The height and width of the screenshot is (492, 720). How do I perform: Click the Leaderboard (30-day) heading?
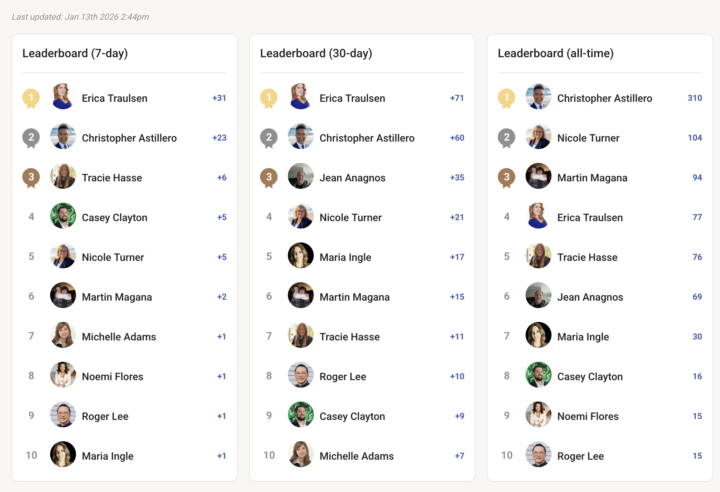[316, 53]
